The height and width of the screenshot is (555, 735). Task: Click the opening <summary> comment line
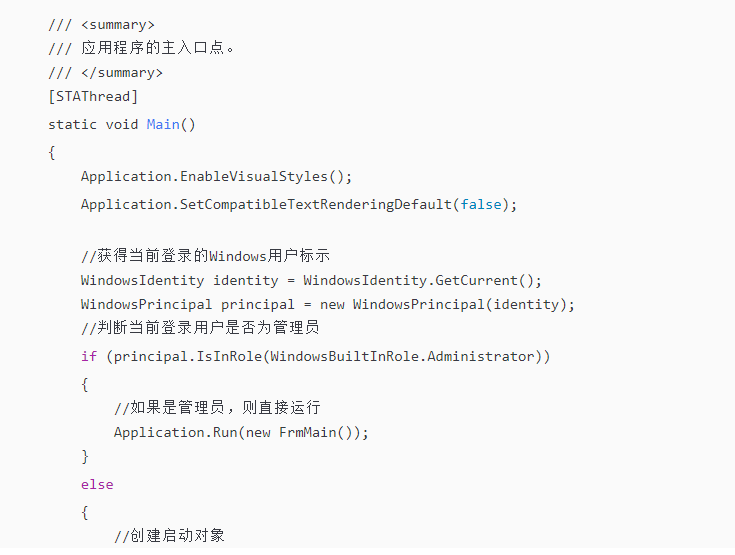(101, 24)
